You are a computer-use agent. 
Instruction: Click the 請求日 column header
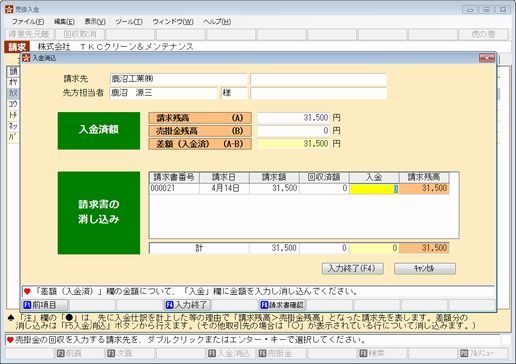(224, 177)
